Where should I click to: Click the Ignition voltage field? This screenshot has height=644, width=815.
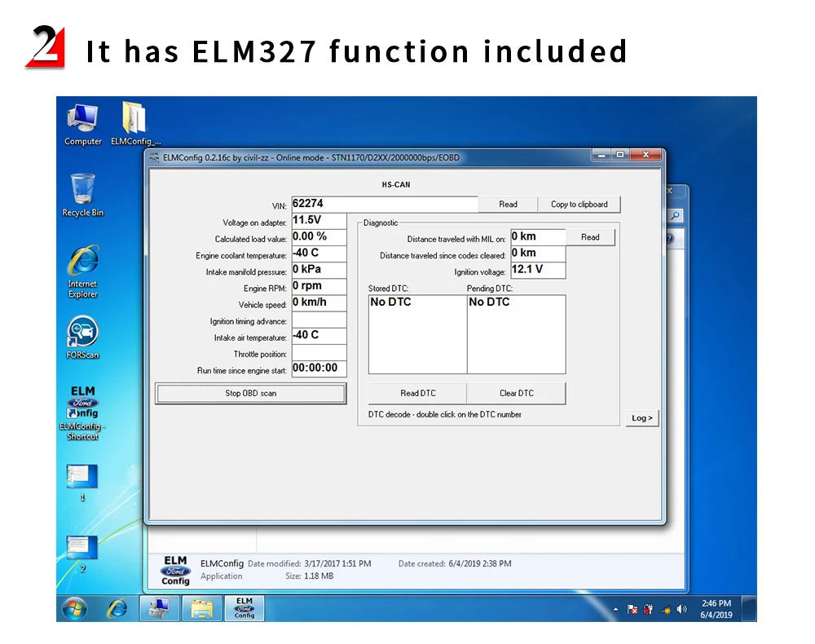pos(538,270)
